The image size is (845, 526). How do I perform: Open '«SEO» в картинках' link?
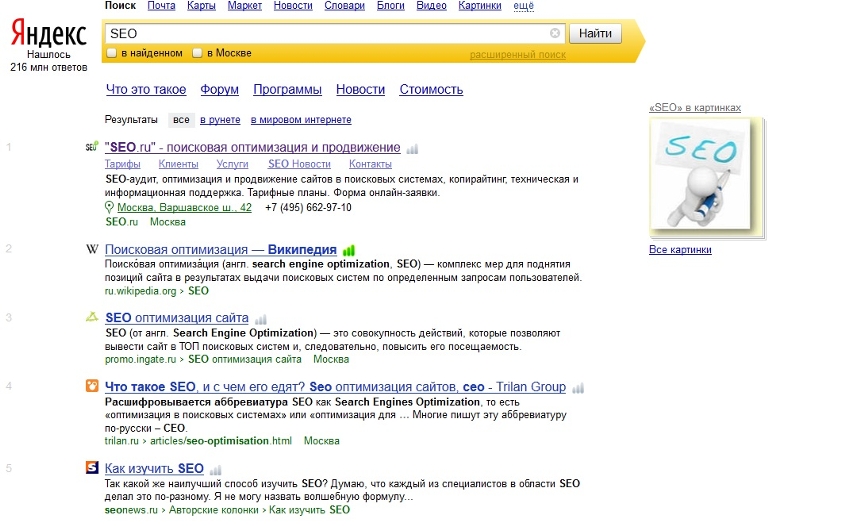point(695,108)
